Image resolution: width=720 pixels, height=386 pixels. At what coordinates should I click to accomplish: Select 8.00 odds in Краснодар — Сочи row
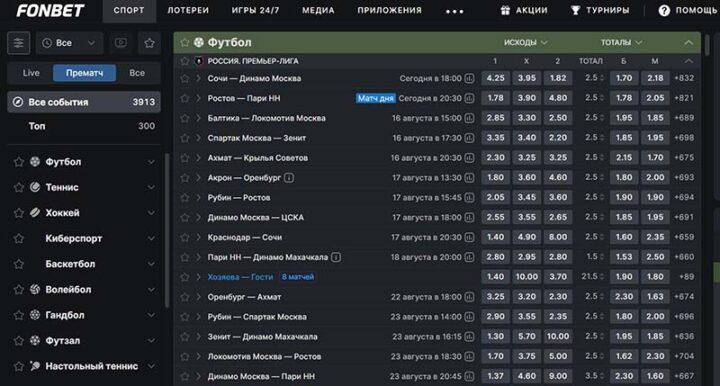click(558, 237)
